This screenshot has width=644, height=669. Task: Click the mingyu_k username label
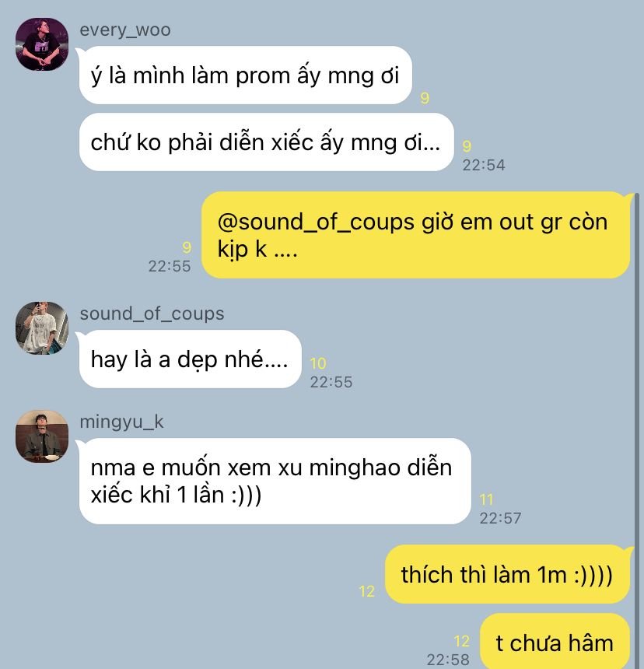121,422
